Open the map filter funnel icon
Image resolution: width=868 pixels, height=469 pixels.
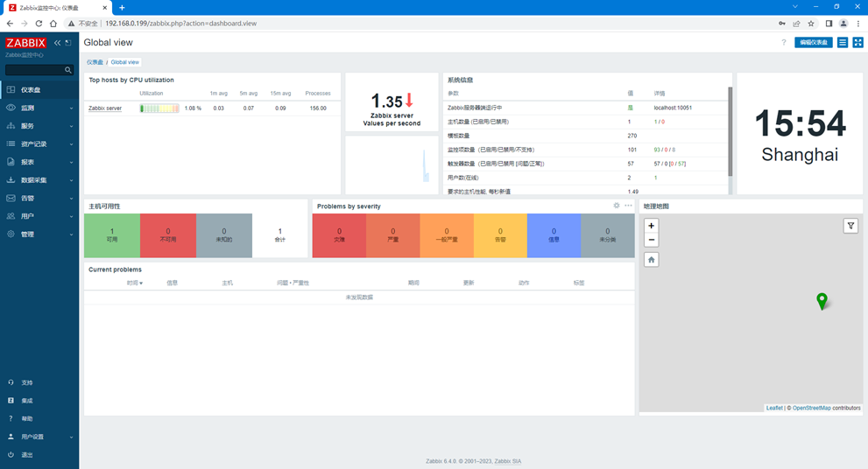(x=850, y=226)
